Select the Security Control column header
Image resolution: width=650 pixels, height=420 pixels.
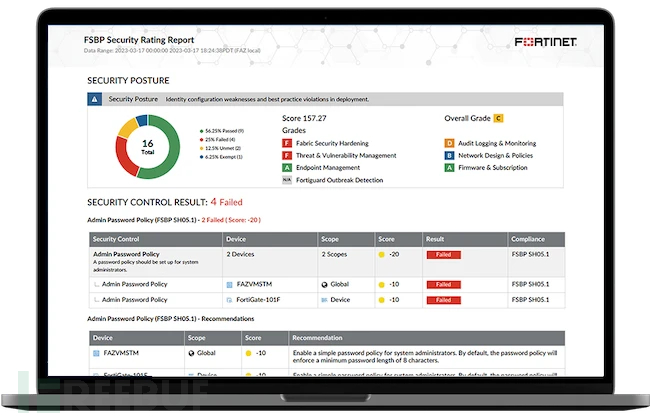click(118, 240)
